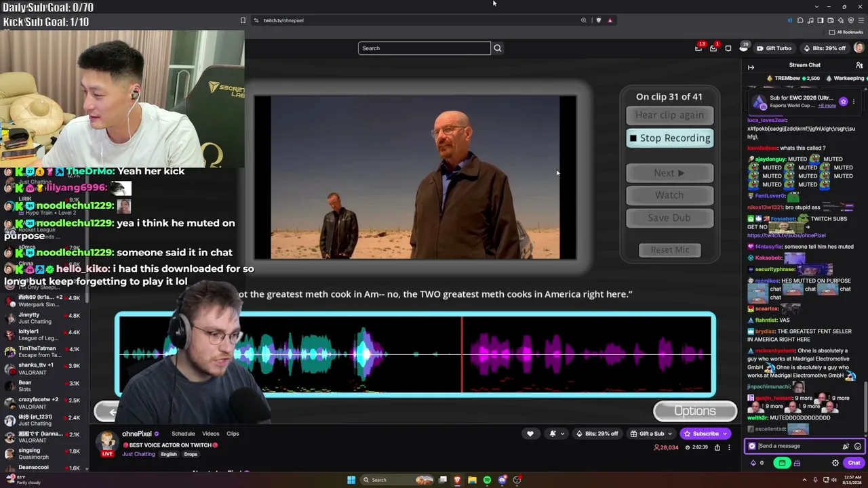This screenshot has width=868, height=488.
Task: Open the Brave Wallet icon
Action: [831, 20]
